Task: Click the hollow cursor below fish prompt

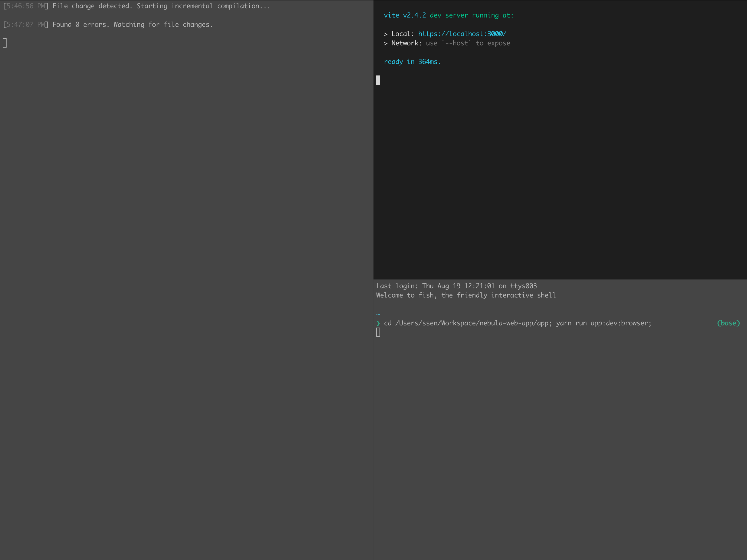Action: click(x=378, y=332)
